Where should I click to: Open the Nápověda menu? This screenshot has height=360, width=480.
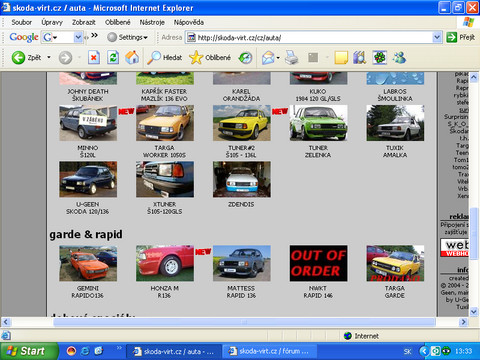tap(189, 22)
